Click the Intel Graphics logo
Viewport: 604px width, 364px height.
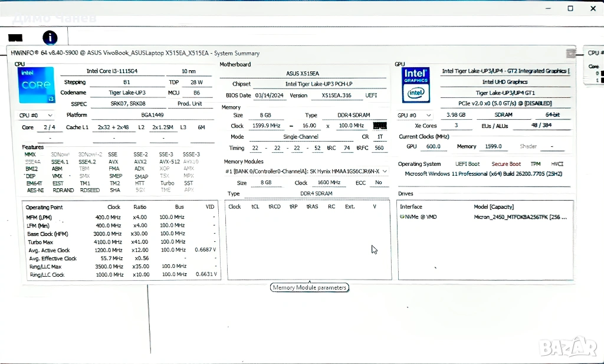(415, 83)
